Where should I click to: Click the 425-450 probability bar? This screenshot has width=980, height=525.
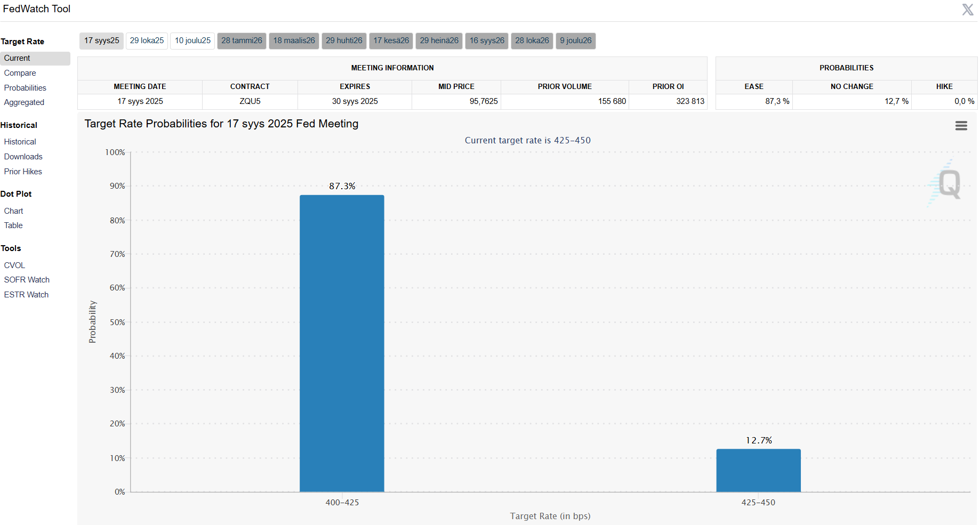click(758, 470)
